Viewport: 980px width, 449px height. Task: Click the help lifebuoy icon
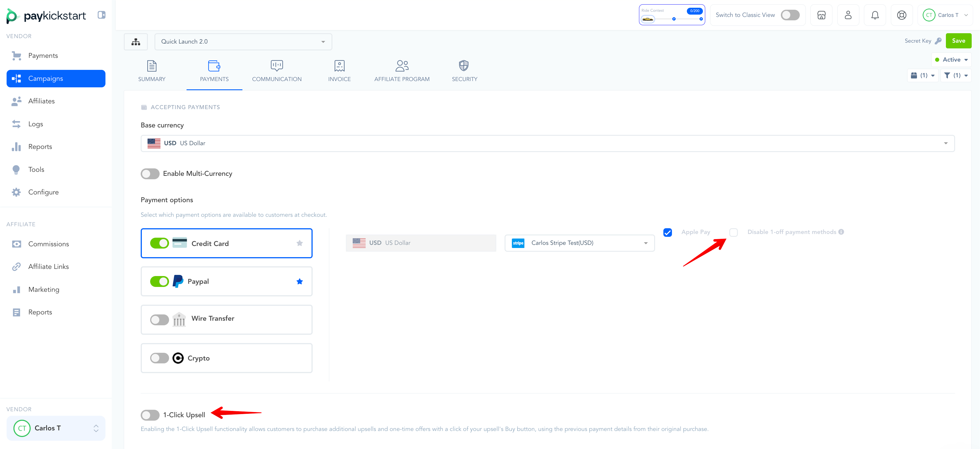[x=901, y=15]
